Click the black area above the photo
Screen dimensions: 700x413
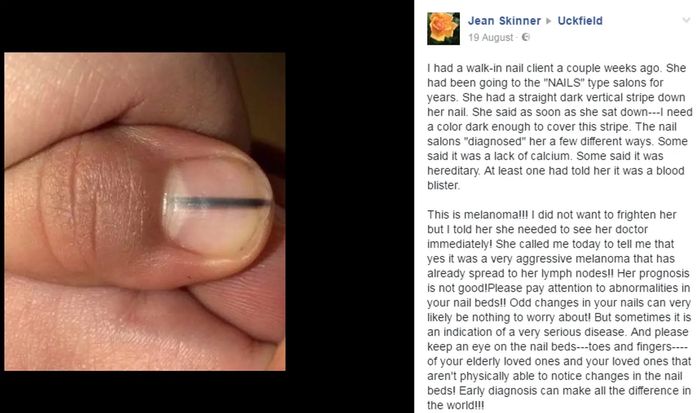point(207,26)
